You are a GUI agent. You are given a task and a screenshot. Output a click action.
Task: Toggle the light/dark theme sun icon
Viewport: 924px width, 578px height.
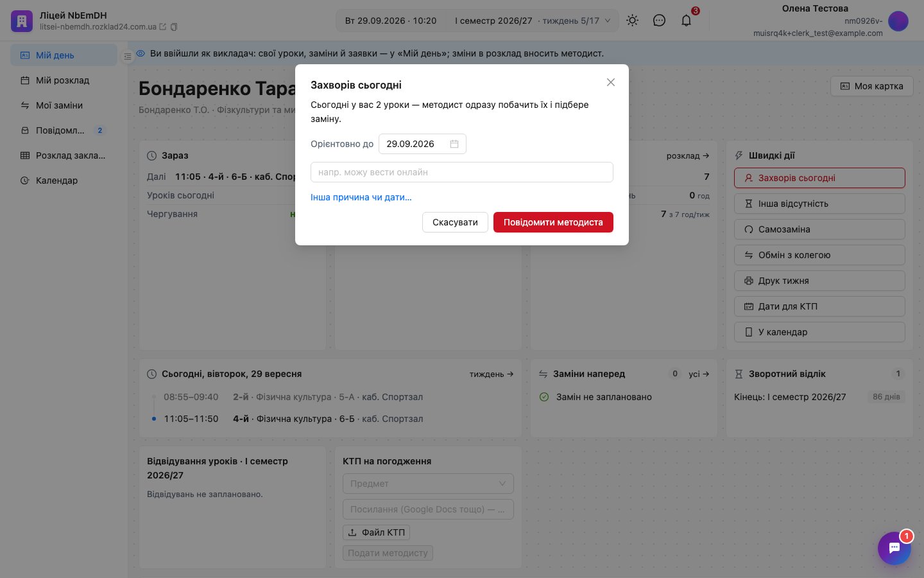(632, 21)
